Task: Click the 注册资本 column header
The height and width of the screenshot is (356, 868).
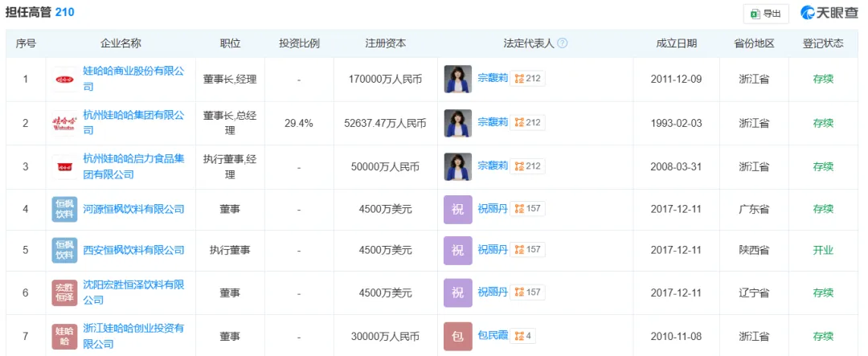Action: point(385,43)
